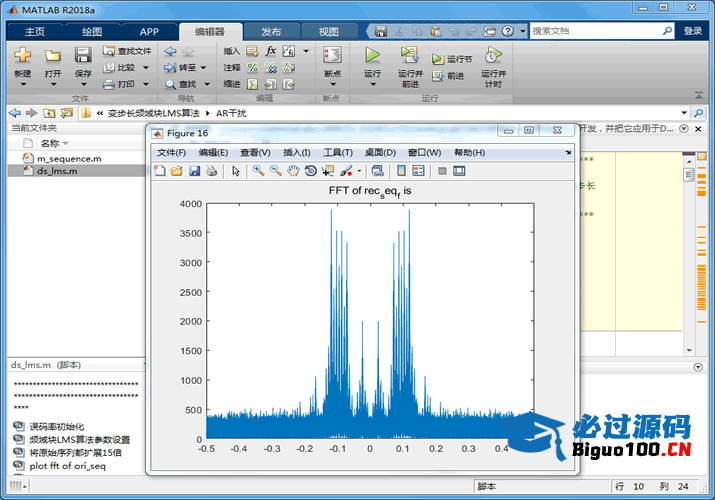Click the Save Figure disk icon

click(194, 171)
